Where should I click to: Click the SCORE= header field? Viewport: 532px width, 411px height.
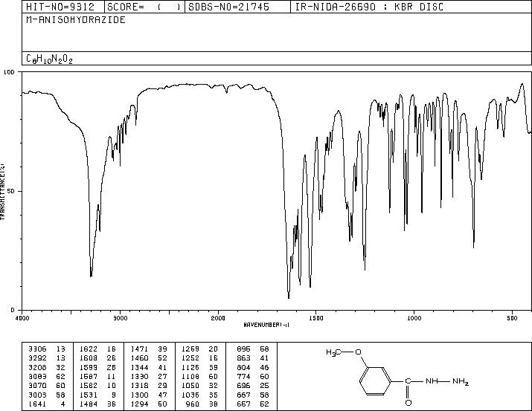145,7
